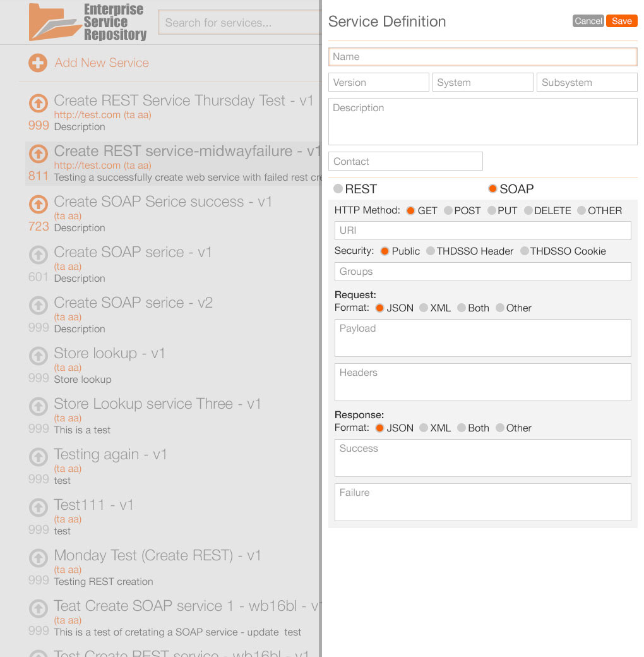Click up-arrow icon for Teat Create SOAP service 1
Screen dimensions: 644x657
38,608
